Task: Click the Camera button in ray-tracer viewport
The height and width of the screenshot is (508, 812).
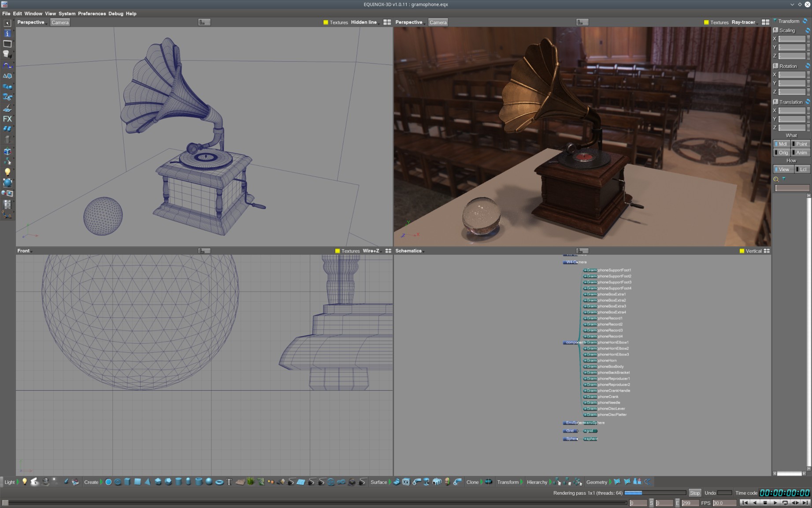Action: coord(438,22)
